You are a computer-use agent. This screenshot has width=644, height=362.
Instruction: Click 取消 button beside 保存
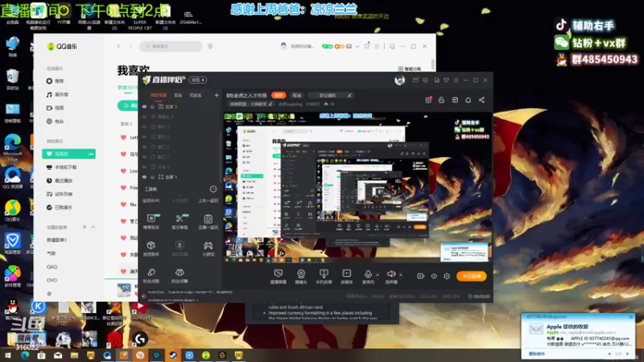[297, 95]
